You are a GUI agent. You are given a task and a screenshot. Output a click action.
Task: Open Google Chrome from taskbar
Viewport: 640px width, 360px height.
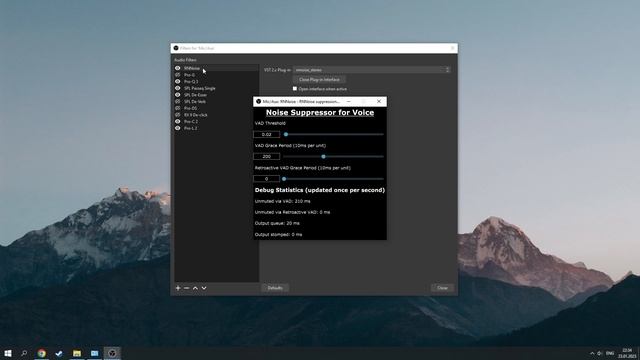(x=42, y=353)
